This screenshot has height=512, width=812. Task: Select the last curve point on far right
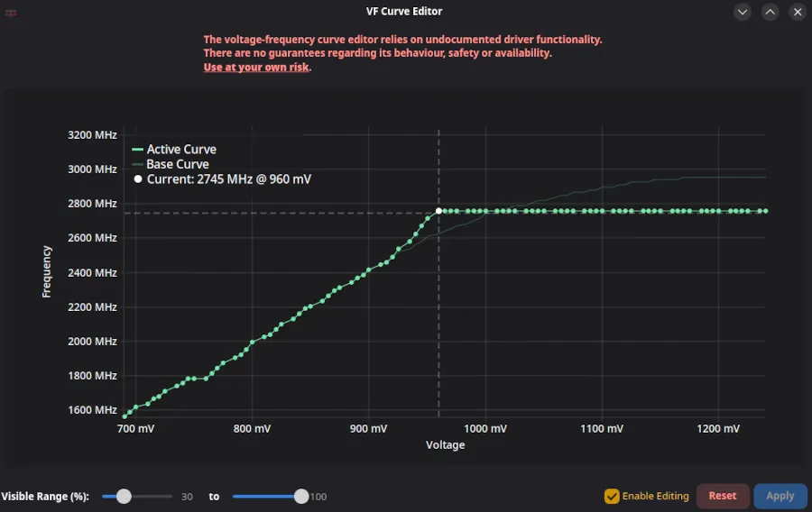(765, 211)
